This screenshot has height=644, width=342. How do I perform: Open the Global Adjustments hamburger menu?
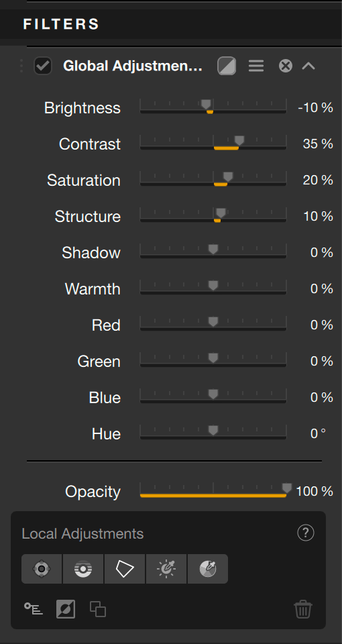[256, 66]
